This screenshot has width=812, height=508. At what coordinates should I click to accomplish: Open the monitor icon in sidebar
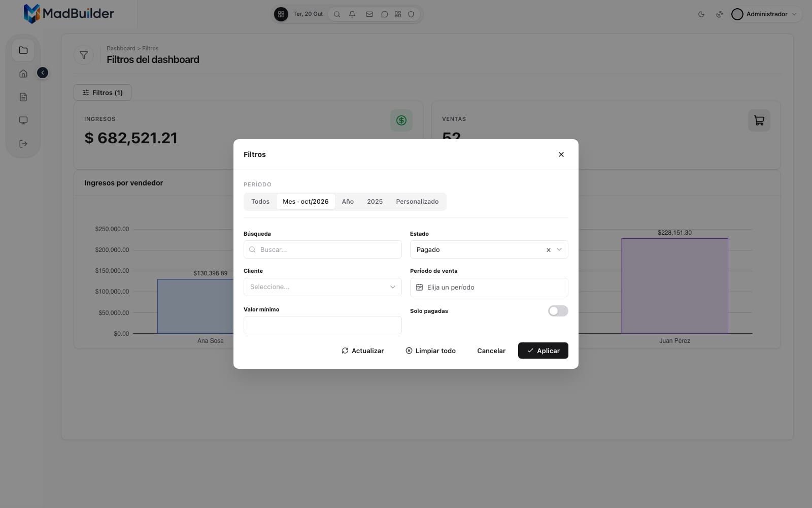(x=23, y=120)
